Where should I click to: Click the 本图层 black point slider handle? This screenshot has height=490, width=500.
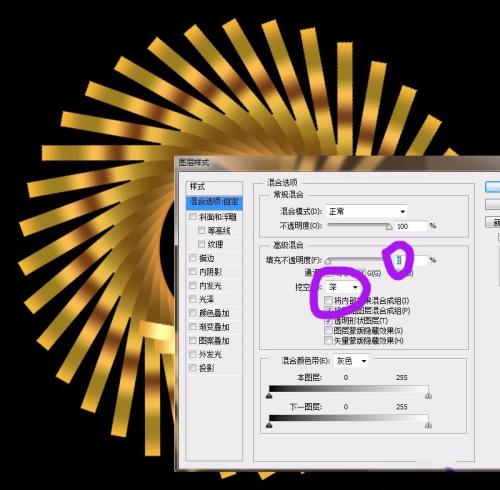coord(269,396)
